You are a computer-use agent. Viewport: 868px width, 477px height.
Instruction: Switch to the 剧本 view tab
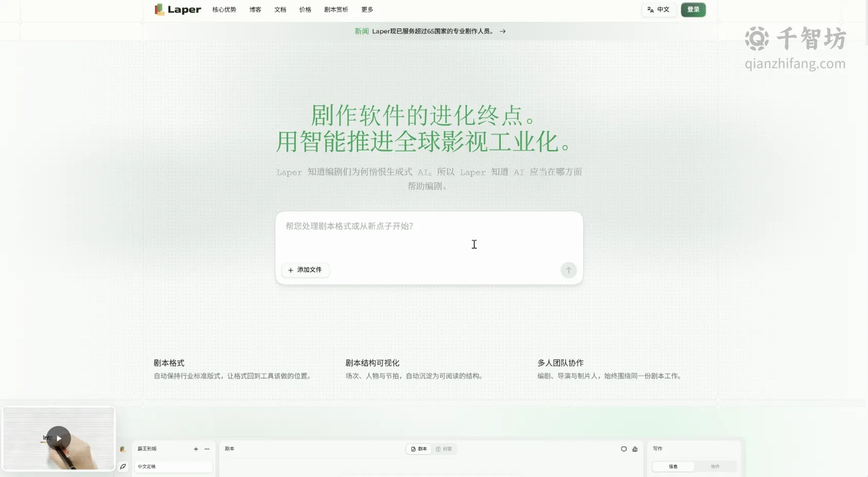tap(419, 449)
